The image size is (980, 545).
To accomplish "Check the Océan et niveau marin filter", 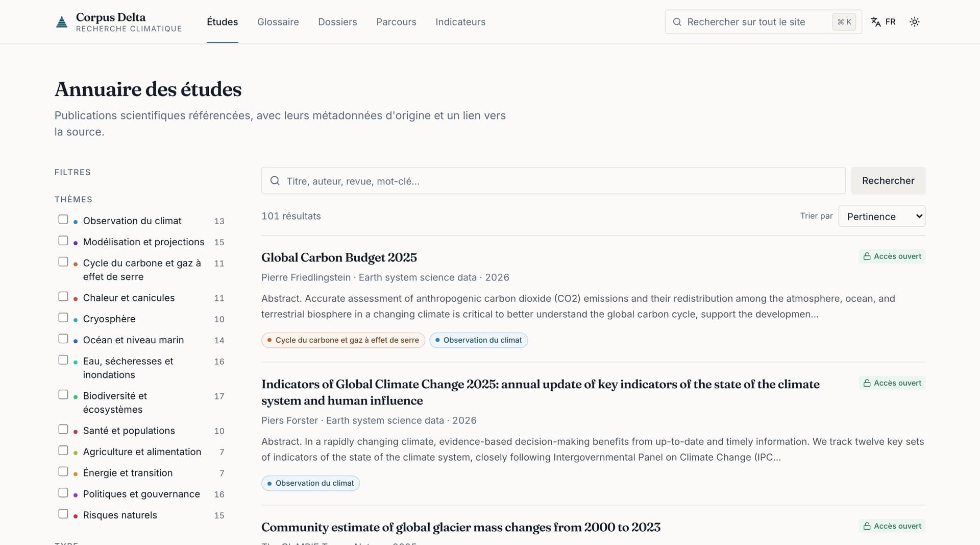I will click(x=63, y=339).
